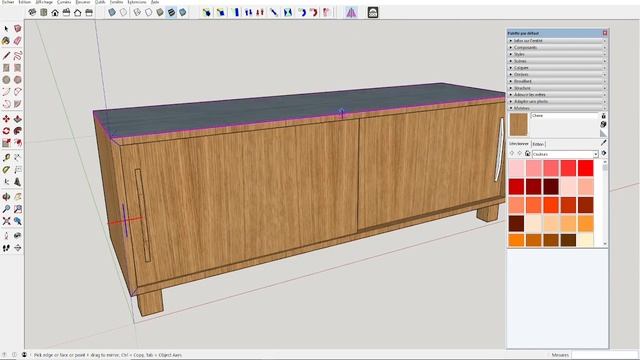Select the Tape Measure tool
The image size is (640, 360).
click(6, 158)
